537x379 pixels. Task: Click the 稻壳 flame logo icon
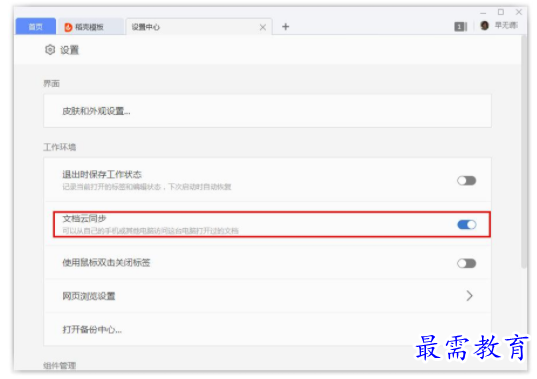tap(68, 27)
